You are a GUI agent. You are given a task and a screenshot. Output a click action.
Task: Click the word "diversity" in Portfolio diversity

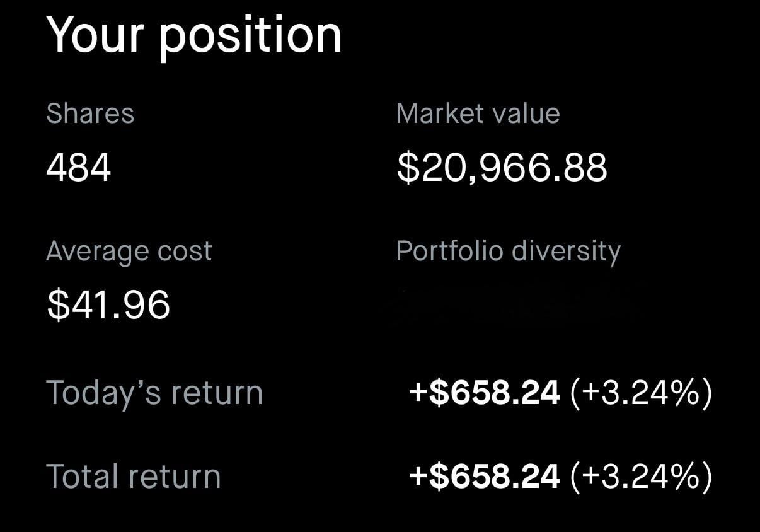click(566, 252)
